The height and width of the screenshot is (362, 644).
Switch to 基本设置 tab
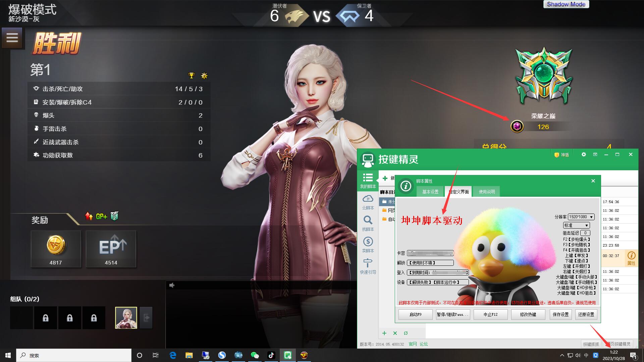pos(430,192)
